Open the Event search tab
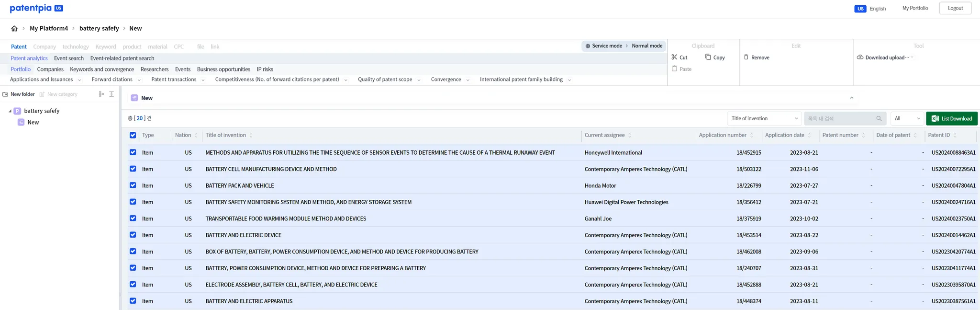Screen dimensions: 980x310 tap(69, 58)
